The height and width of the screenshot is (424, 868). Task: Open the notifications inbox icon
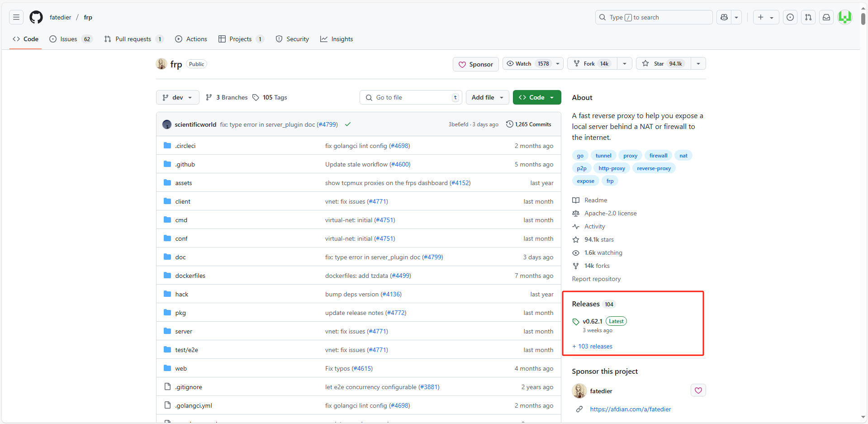[826, 17]
